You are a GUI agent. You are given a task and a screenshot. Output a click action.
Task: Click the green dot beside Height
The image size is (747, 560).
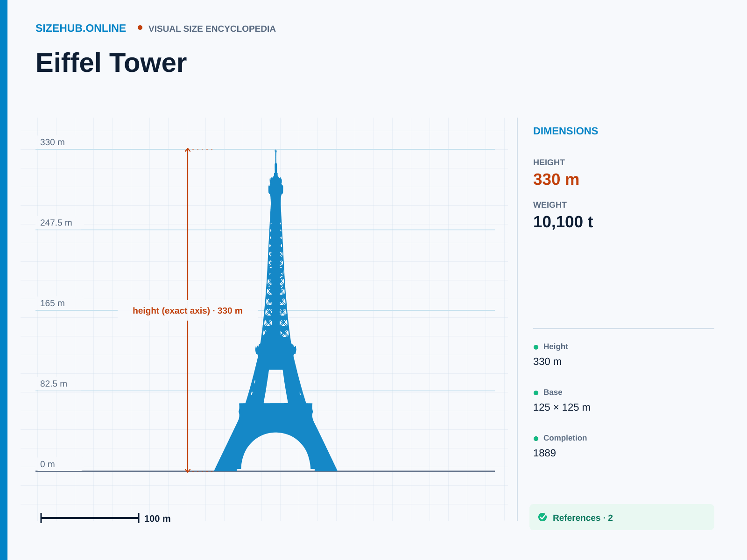click(x=536, y=347)
